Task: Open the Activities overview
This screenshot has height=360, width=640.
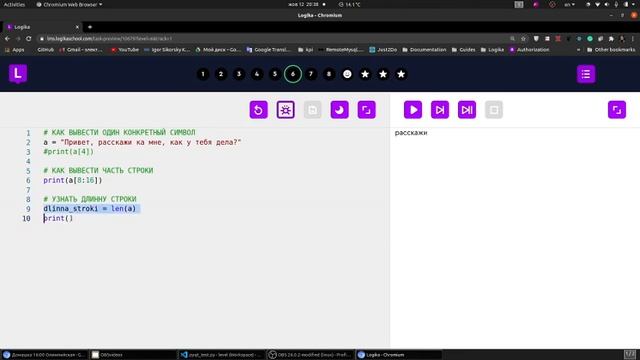Action: point(14,4)
